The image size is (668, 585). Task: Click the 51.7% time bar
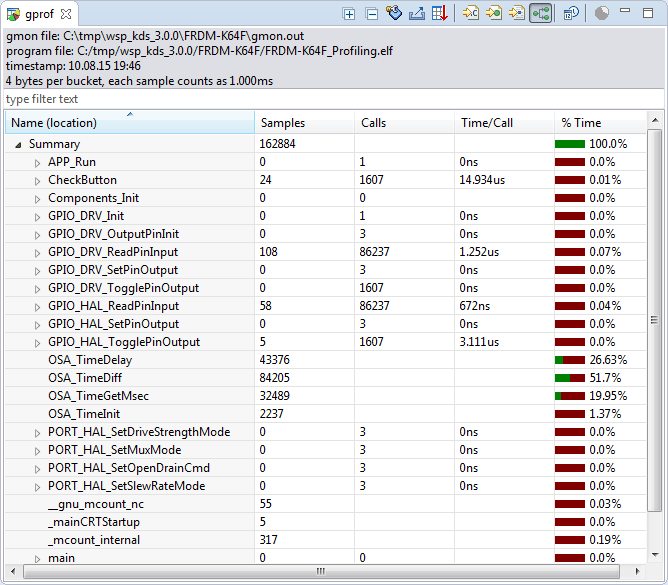pos(570,378)
